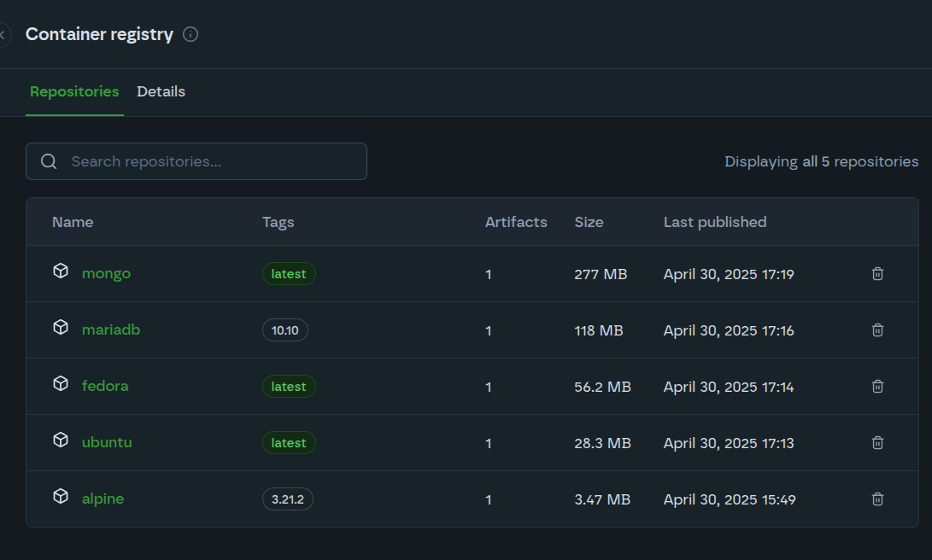
Task: Click the latest tag badge on mongo
Action: (x=289, y=273)
